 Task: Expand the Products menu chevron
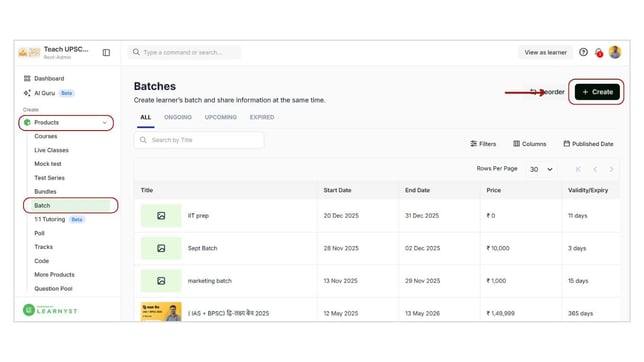pyautogui.click(x=104, y=123)
